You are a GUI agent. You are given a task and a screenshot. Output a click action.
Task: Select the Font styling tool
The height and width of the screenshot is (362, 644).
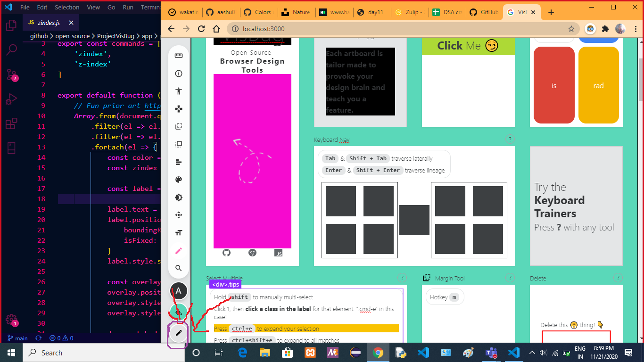coord(178,232)
